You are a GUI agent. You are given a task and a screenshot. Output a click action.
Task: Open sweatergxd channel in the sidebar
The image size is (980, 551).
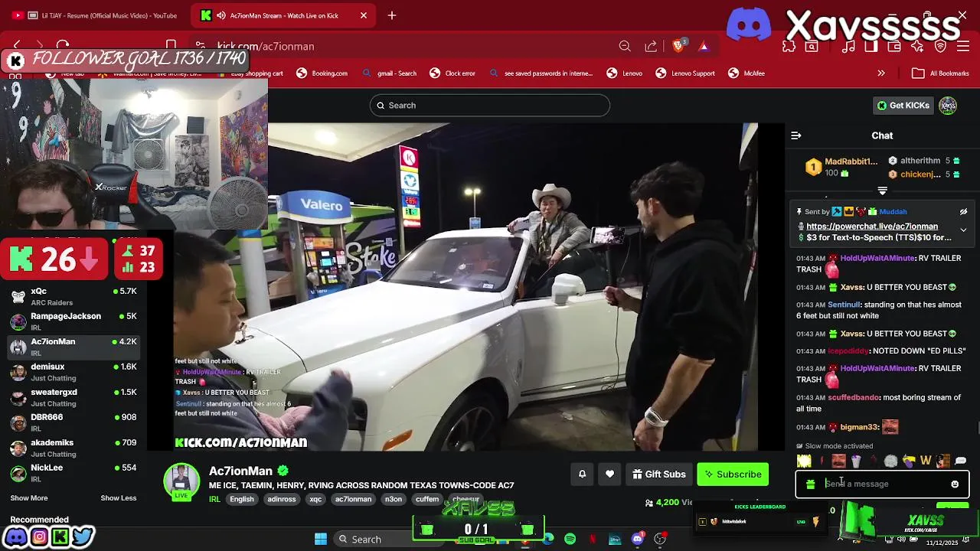(73, 397)
